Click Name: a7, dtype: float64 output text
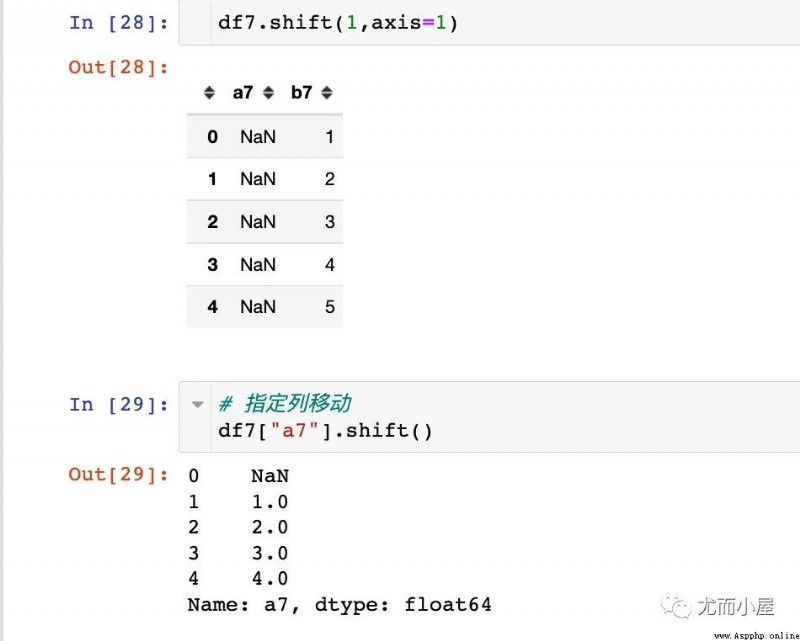 point(339,605)
